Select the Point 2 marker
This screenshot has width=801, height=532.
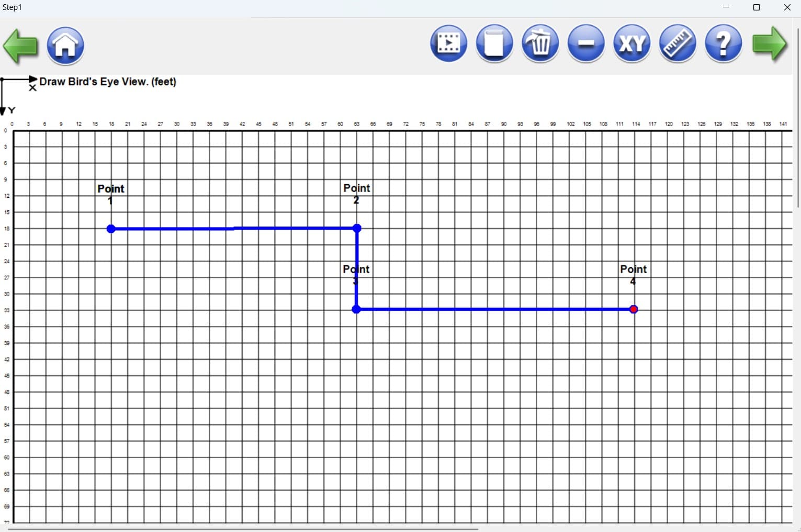coord(356,229)
